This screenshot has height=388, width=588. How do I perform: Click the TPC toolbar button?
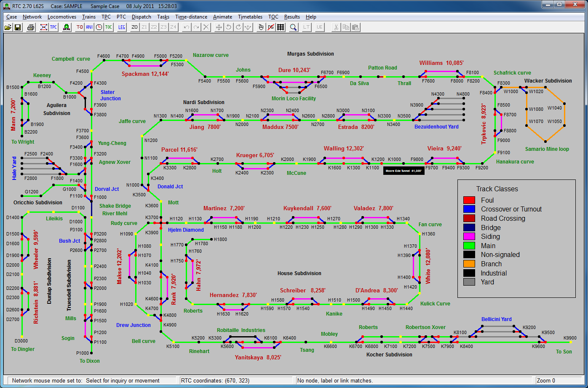tap(53, 27)
